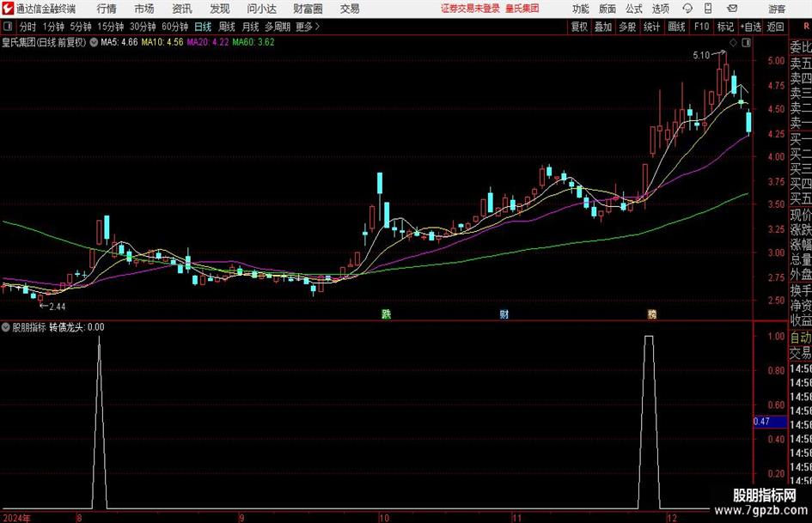The image size is (812, 523).
Task: Activate the 画线 drawing tool
Action: [x=676, y=27]
